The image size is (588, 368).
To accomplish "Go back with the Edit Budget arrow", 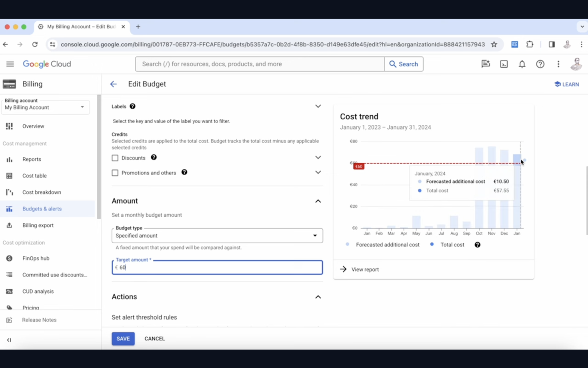I will pos(114,84).
